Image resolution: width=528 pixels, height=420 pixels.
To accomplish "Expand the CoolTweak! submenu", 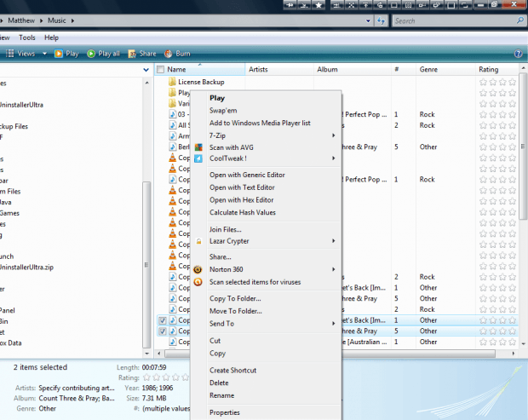I will point(333,158).
